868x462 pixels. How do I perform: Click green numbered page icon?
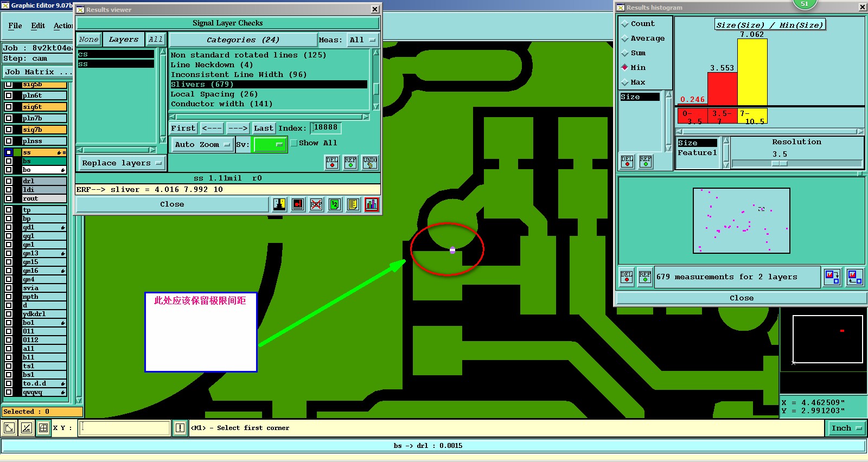point(335,204)
